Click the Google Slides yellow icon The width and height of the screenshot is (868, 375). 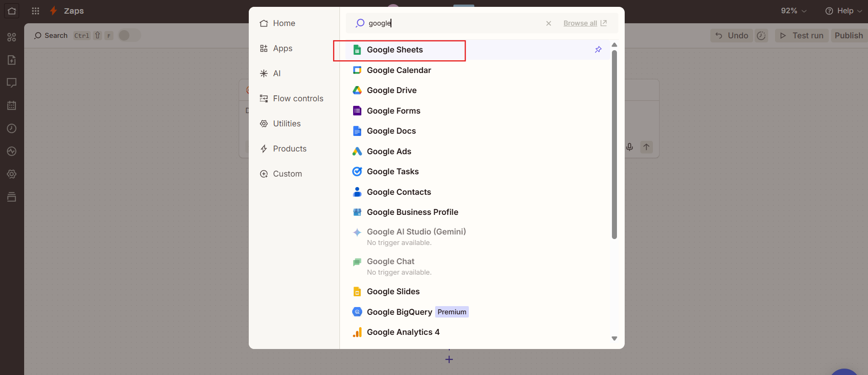click(357, 292)
